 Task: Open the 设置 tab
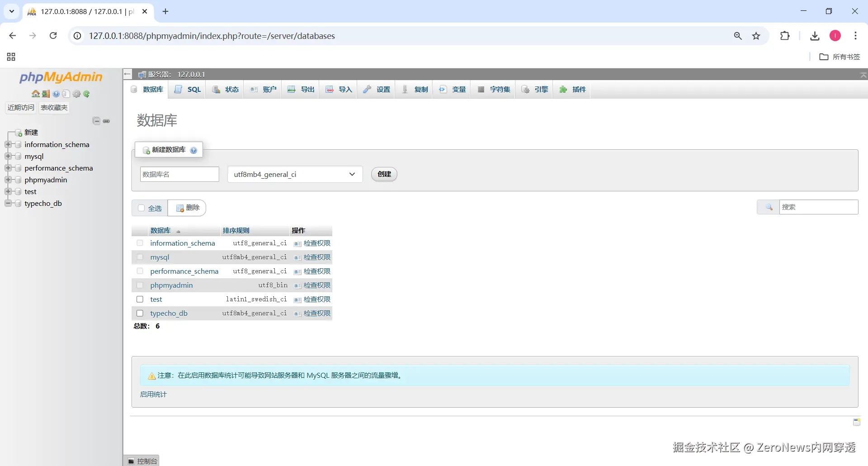click(377, 90)
